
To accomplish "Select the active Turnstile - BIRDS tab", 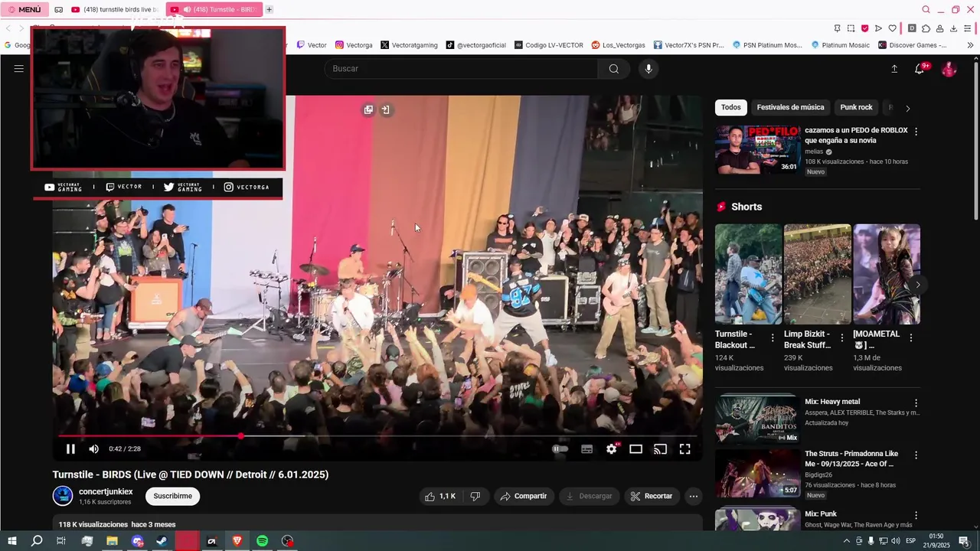I will tap(214, 9).
